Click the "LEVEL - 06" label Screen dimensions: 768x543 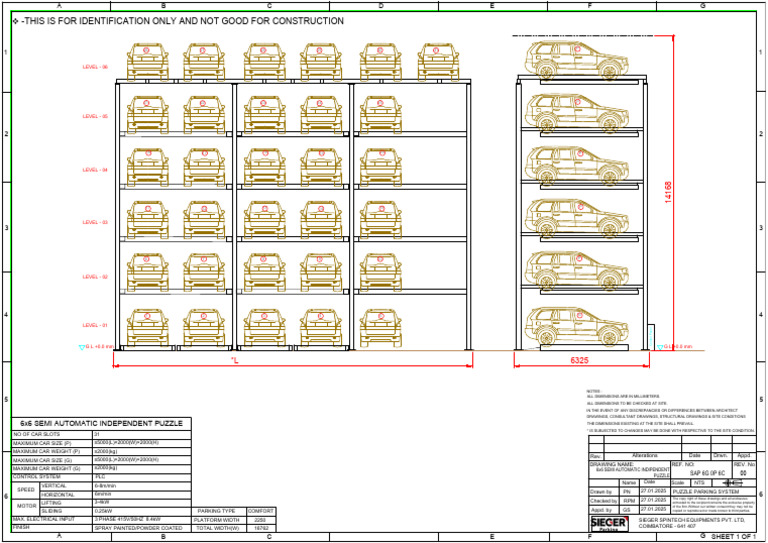(x=95, y=67)
